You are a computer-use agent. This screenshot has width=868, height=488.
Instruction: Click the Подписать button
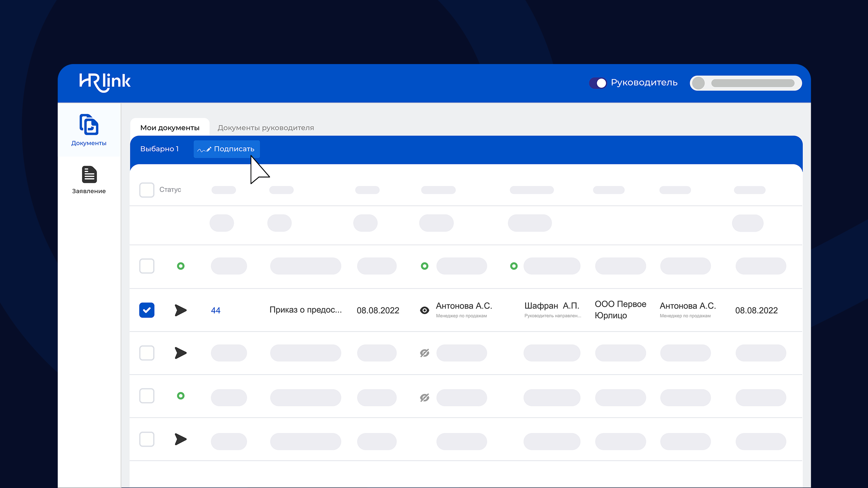(226, 149)
